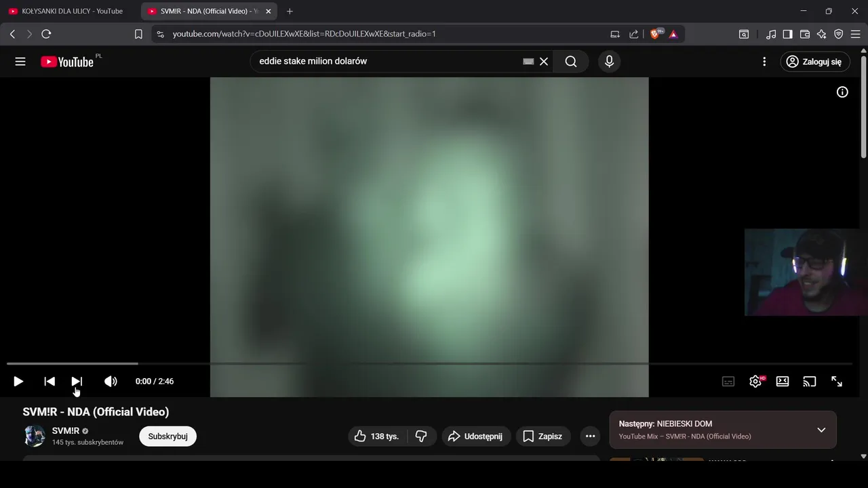Skip to the next video
Image resolution: width=868 pixels, height=488 pixels.
pos(77,382)
